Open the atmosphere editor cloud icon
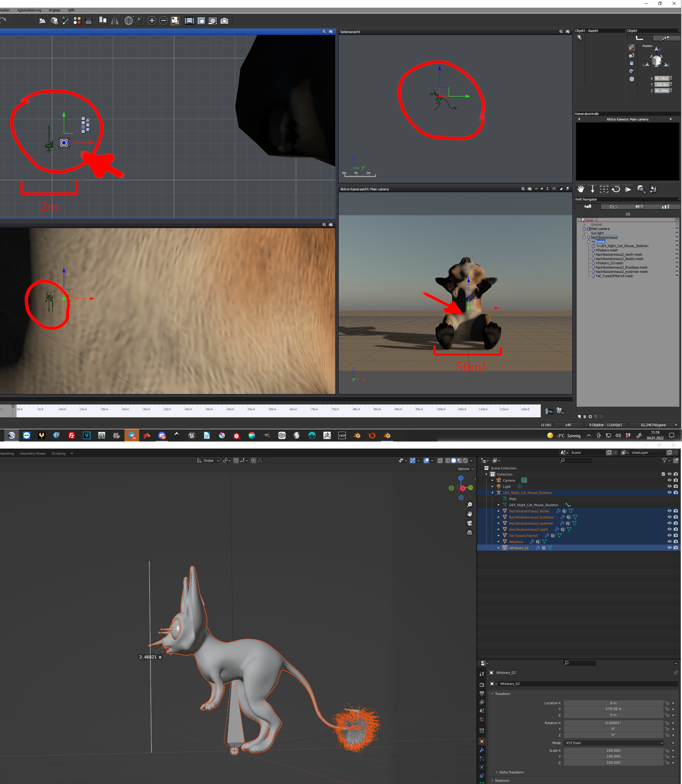 click(42, 21)
